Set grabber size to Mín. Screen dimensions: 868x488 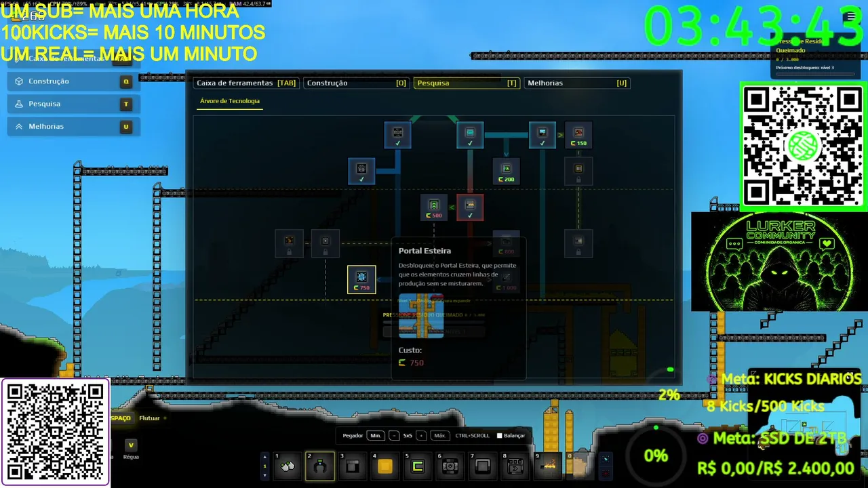(x=375, y=436)
